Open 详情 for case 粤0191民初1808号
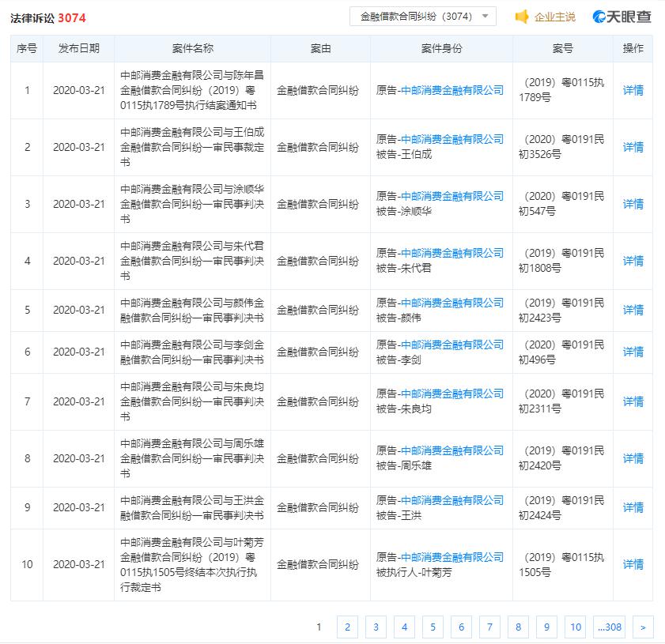 click(633, 261)
